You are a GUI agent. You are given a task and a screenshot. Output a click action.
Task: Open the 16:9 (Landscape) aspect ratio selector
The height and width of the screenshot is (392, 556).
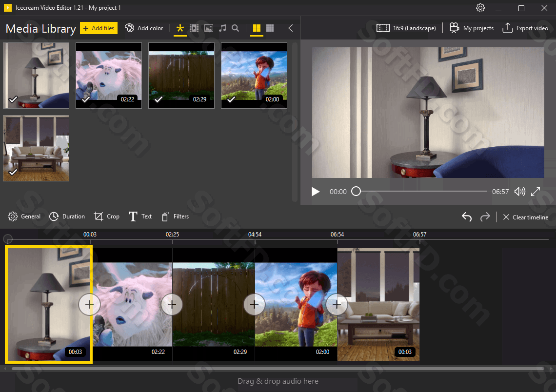406,28
